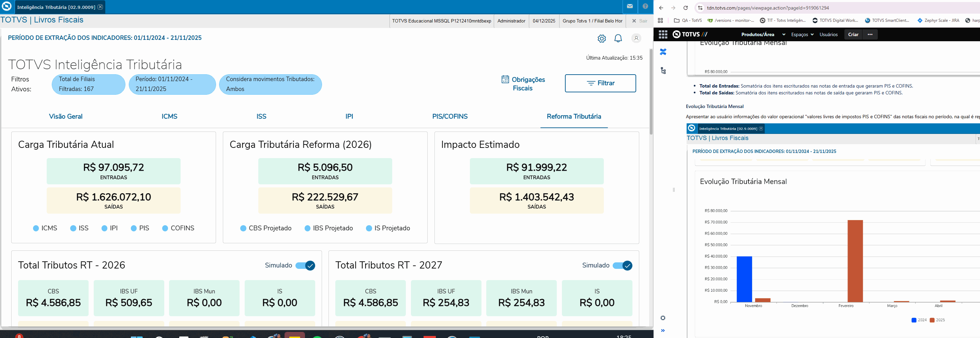Click the Total de Filiais Filtradas: 167 chip
The height and width of the screenshot is (338, 980).
[89, 84]
